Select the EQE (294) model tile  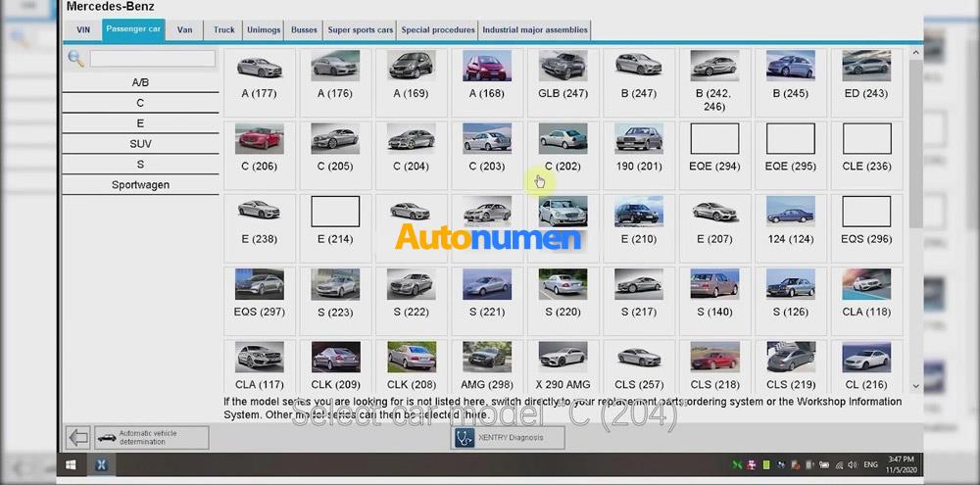714,155
